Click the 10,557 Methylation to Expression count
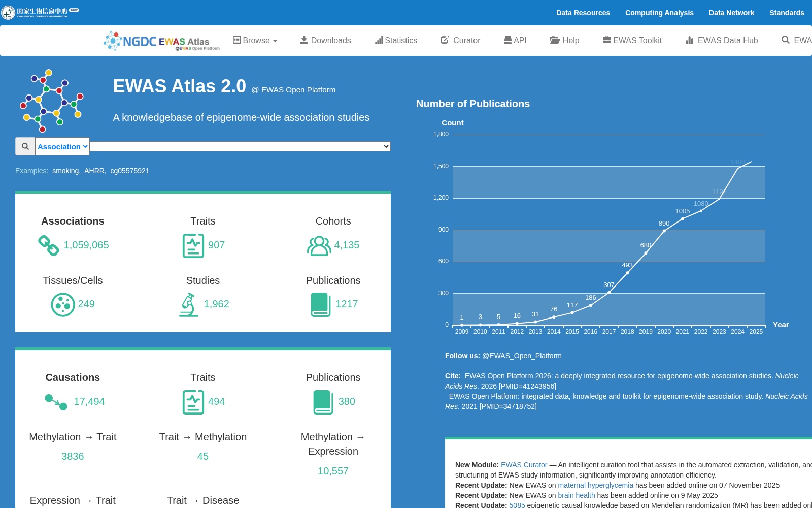This screenshot has width=812, height=508. [x=333, y=471]
